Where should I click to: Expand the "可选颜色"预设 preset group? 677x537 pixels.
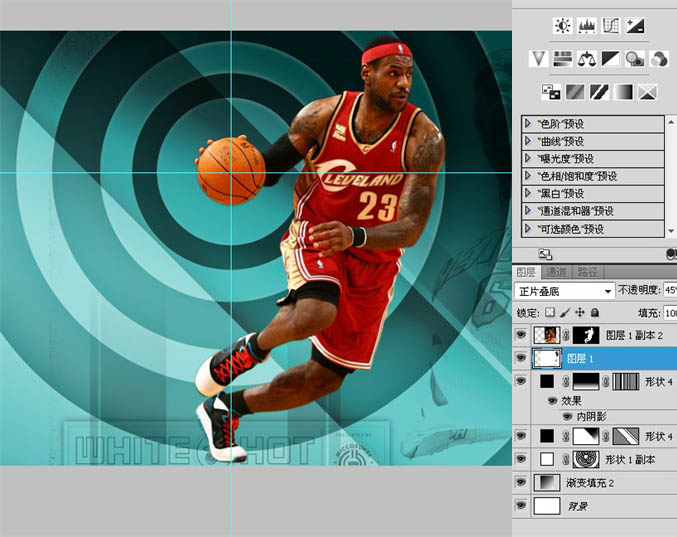[x=528, y=228]
